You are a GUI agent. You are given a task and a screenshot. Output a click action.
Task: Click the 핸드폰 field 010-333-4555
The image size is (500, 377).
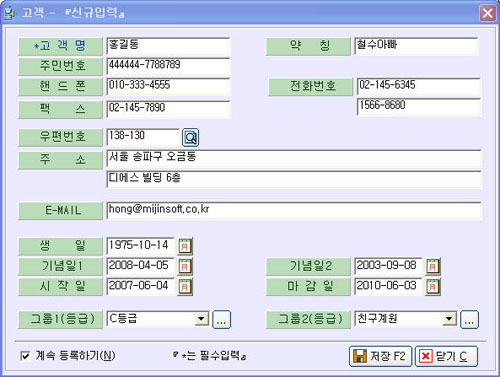click(x=168, y=86)
